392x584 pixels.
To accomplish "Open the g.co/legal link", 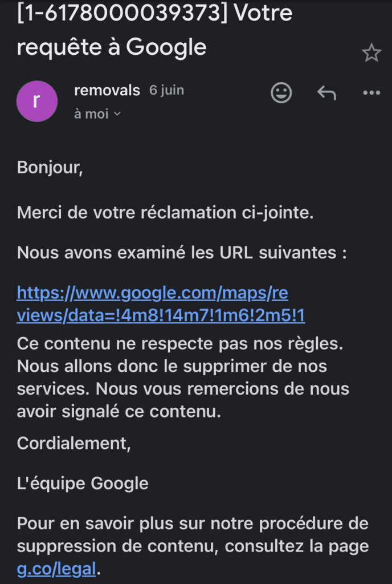I will (x=56, y=569).
